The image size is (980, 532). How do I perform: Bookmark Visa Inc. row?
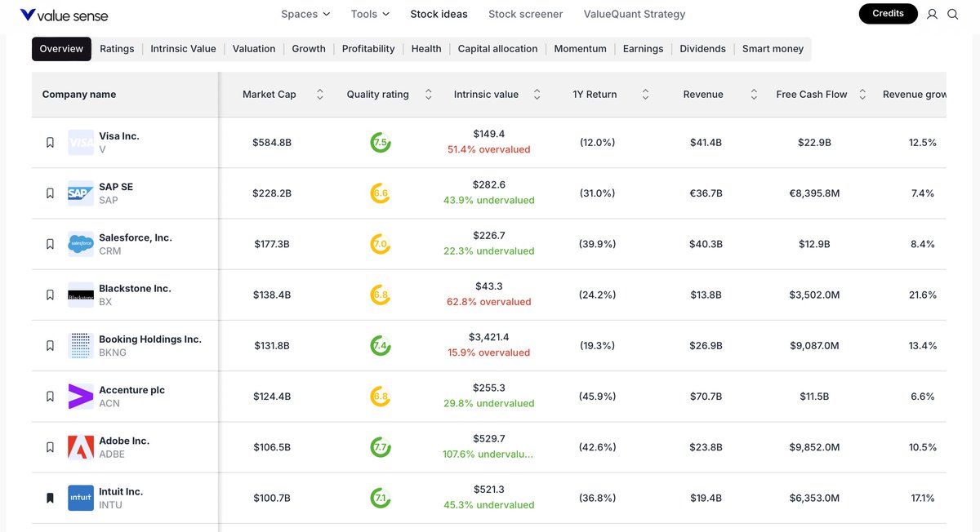pyautogui.click(x=50, y=143)
